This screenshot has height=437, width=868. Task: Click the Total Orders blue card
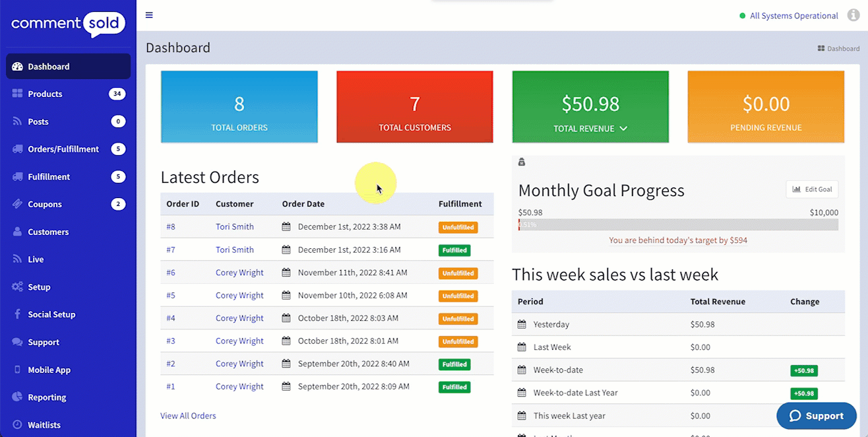pyautogui.click(x=239, y=107)
